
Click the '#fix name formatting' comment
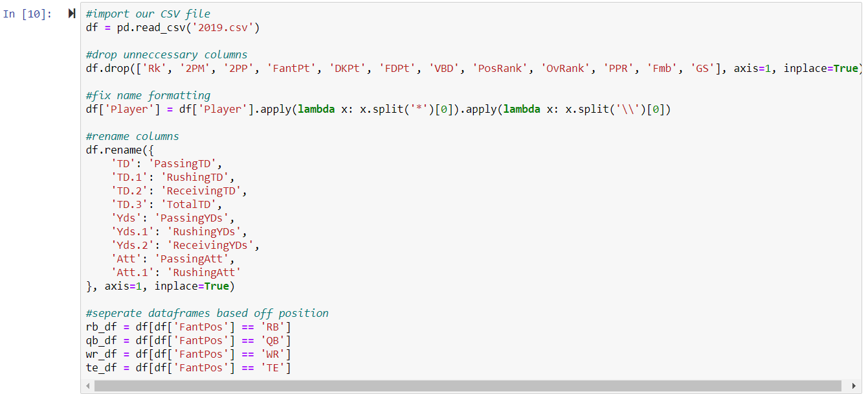click(148, 95)
